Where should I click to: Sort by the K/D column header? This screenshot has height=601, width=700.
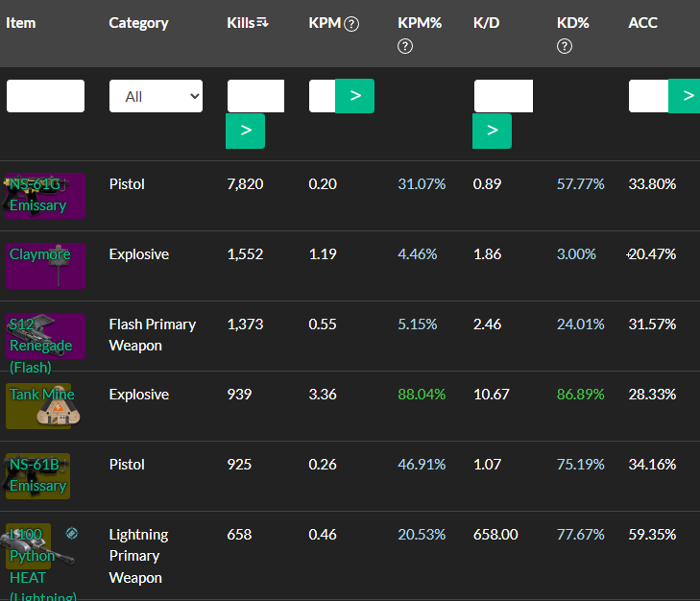(486, 23)
